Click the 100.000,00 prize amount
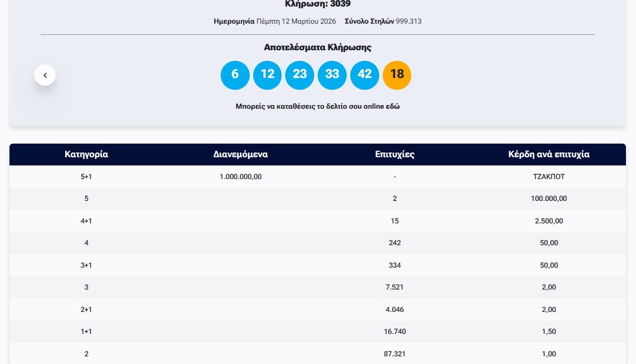 point(548,199)
